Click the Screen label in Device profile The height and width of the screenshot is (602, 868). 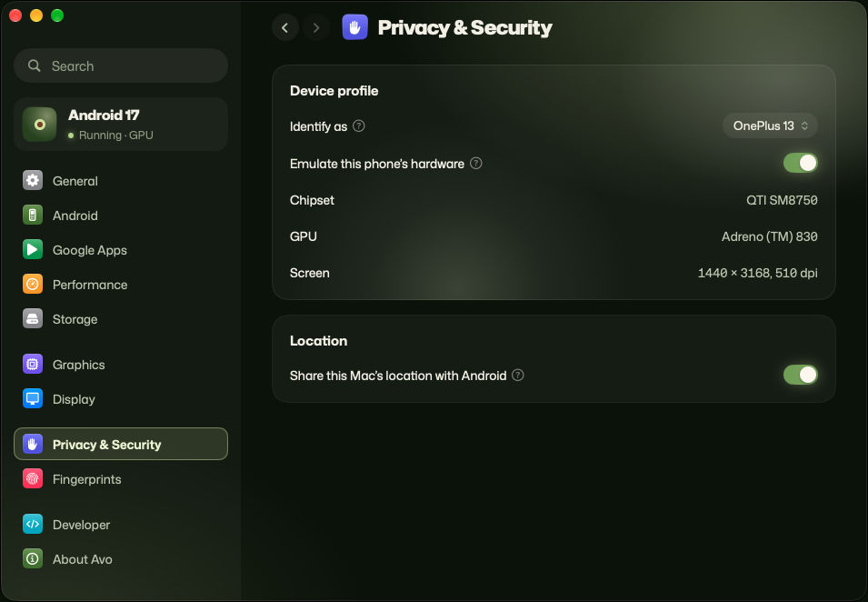click(309, 273)
